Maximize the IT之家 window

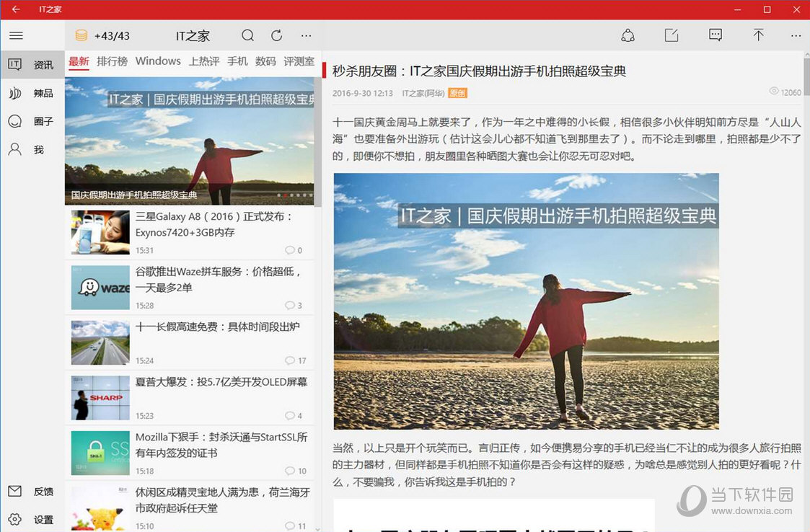767,9
